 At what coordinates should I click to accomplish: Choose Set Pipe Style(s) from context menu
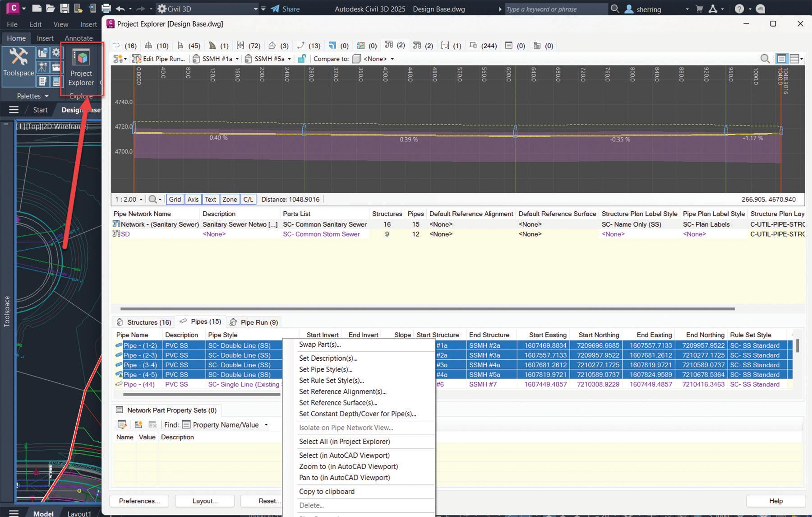[x=326, y=369]
